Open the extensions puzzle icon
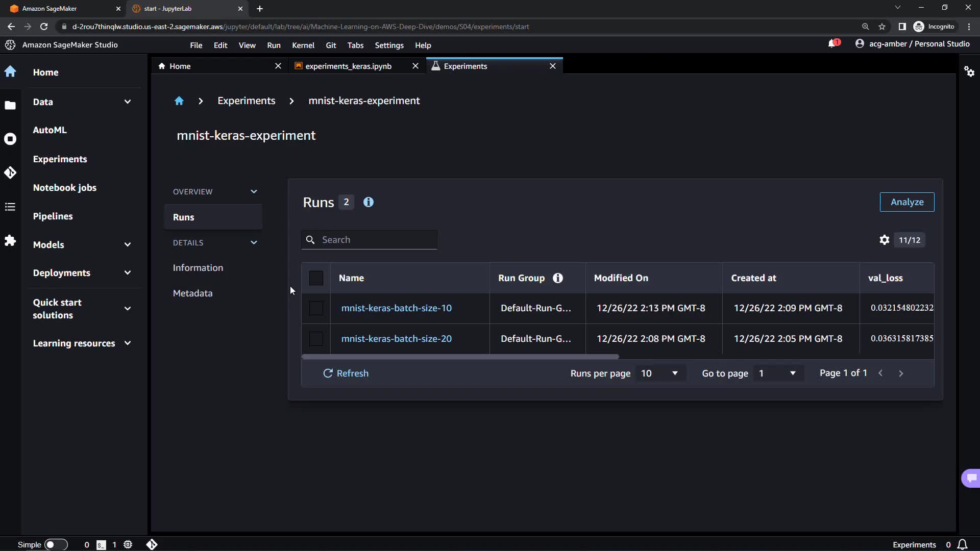This screenshot has width=980, height=551. (x=10, y=240)
